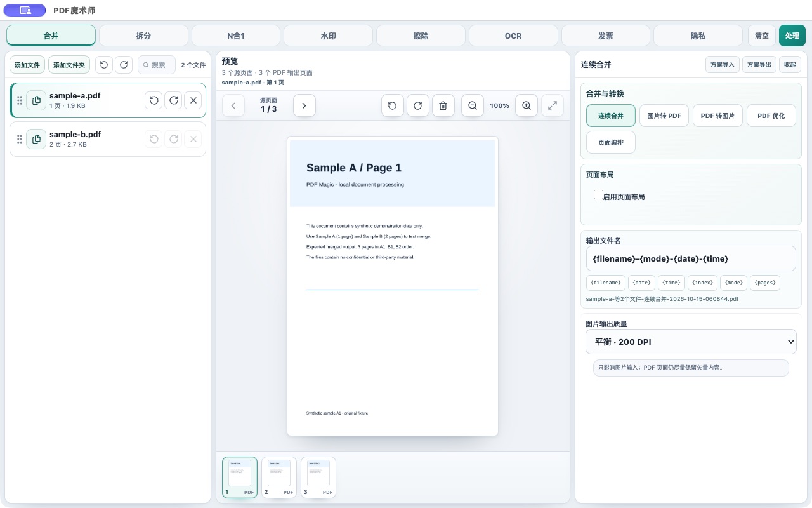Click sample-a.pdf file name
The height and width of the screenshot is (508, 812).
(75, 96)
